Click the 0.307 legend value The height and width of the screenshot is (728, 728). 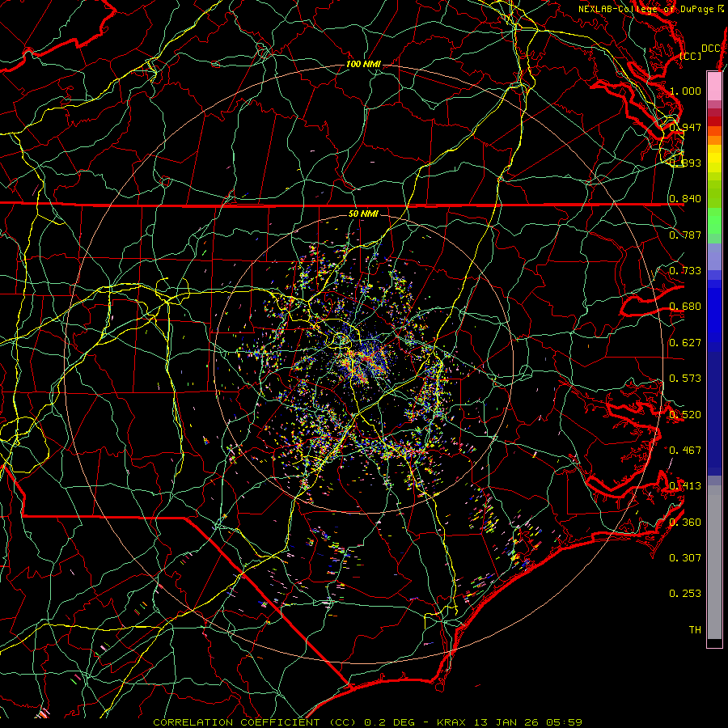pyautogui.click(x=685, y=558)
